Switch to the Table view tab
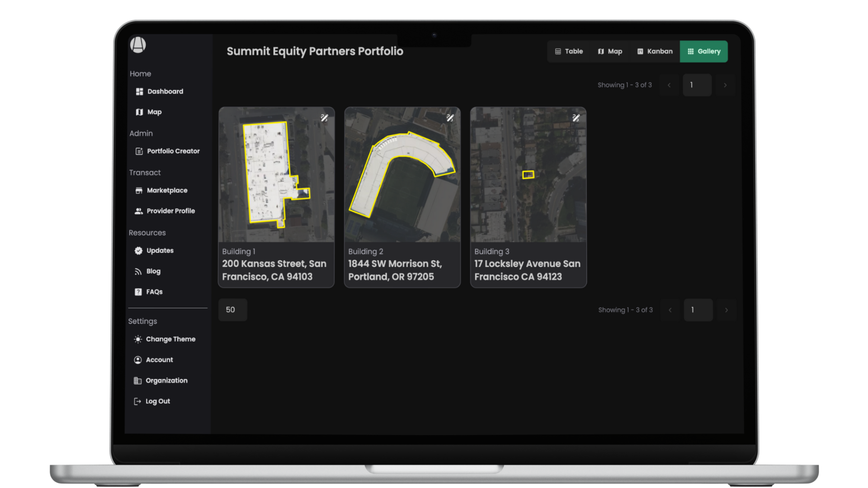Image resolution: width=868 pixels, height=488 pixels. pos(569,52)
